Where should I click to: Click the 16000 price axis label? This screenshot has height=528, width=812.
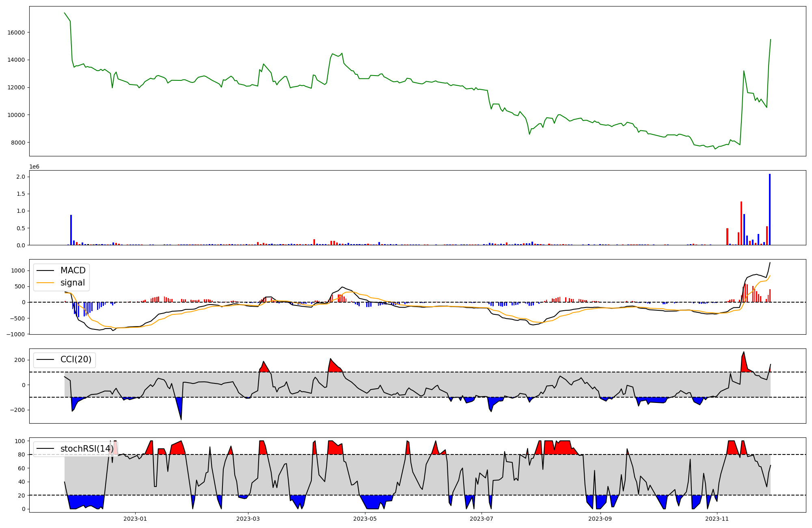click(x=16, y=32)
